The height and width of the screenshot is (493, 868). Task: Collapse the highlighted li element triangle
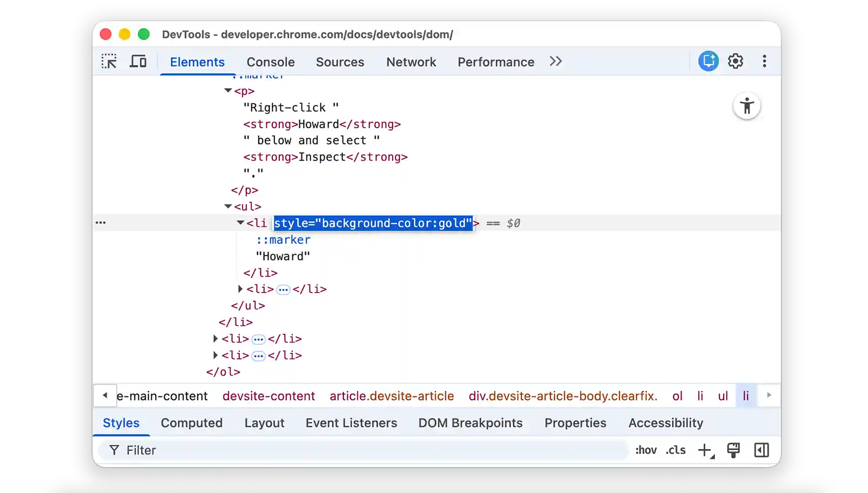[x=240, y=223]
